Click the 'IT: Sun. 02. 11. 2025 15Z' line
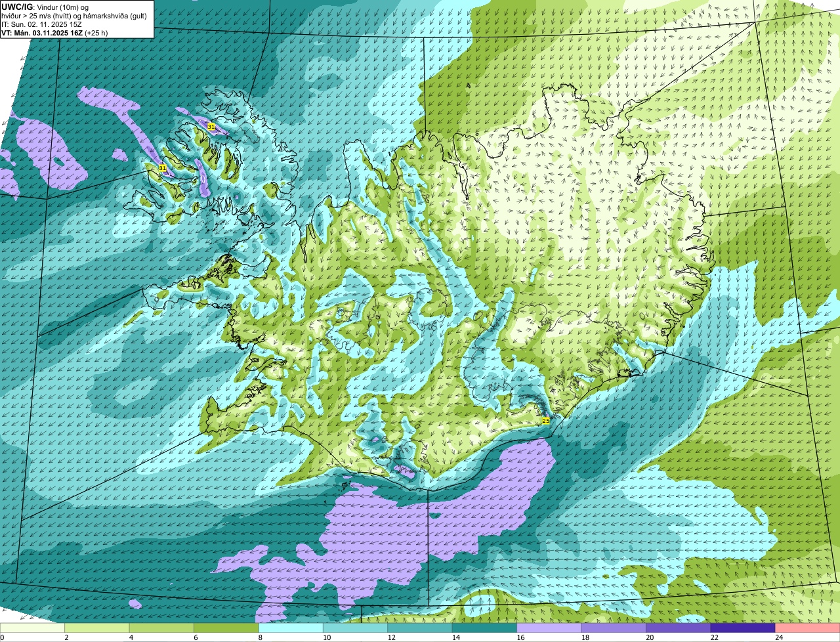This screenshot has height=642, width=840. pos(42,24)
